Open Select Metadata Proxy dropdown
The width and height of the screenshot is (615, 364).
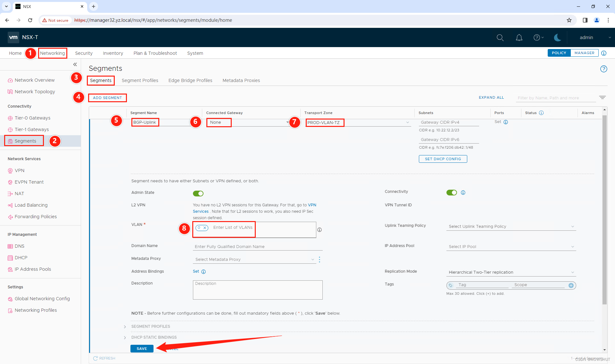[x=254, y=260]
